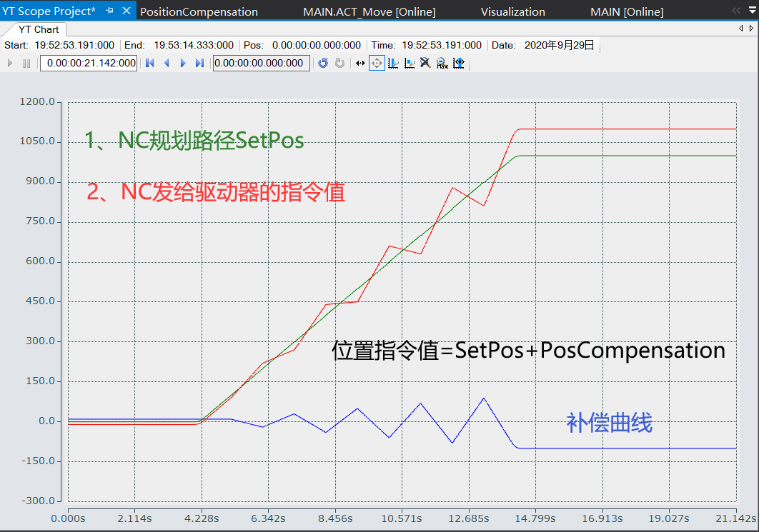Switch to the Visualization tab
Image resolution: width=759 pixels, height=532 pixels.
click(512, 11)
